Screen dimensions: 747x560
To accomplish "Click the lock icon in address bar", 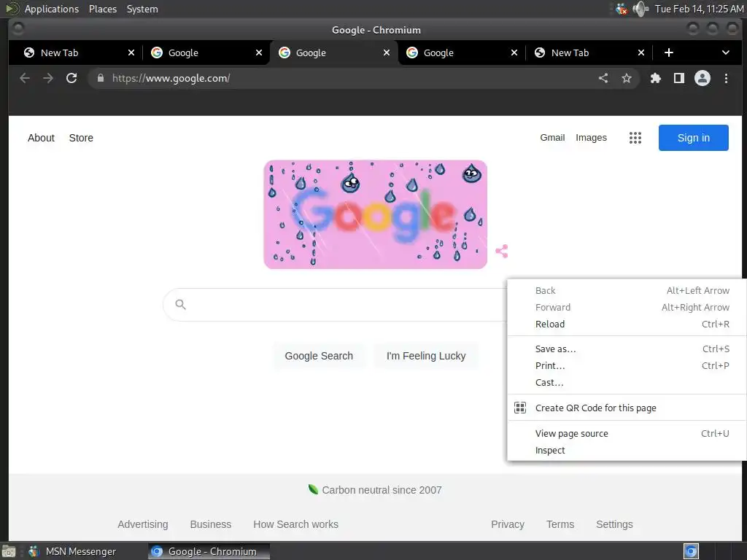I will click(101, 78).
